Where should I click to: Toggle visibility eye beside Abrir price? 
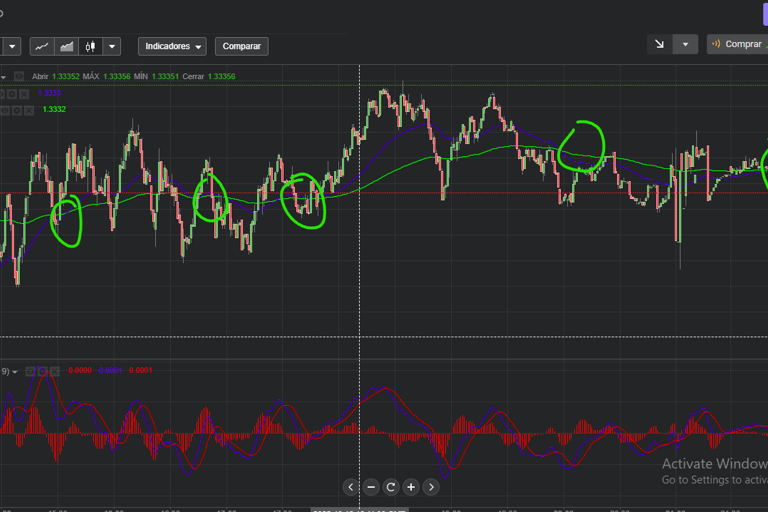(x=19, y=76)
